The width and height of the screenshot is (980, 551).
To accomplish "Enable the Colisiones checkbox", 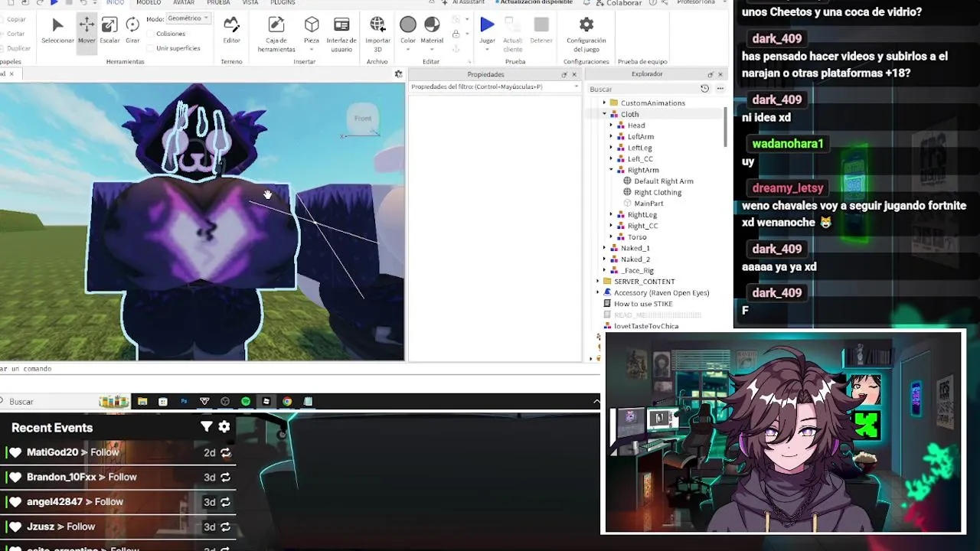I will 150,34.
